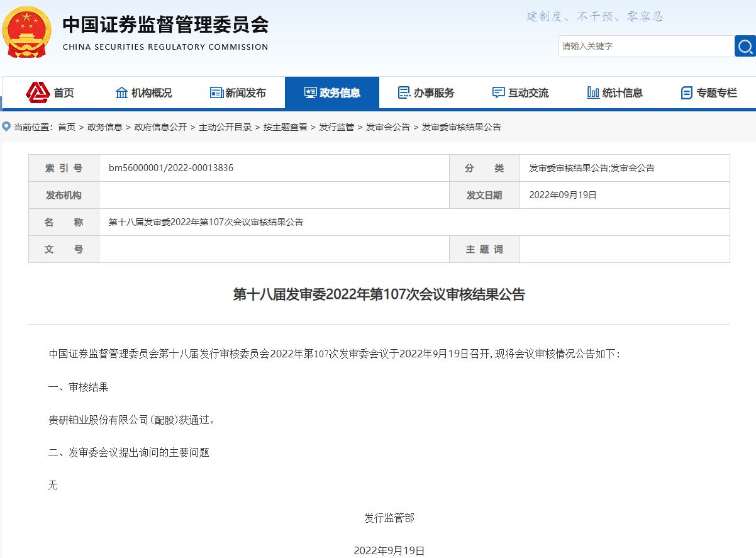Click the 互动交流 chat bubble icon
Screen dimensions: 756x558
pyautogui.click(x=499, y=92)
